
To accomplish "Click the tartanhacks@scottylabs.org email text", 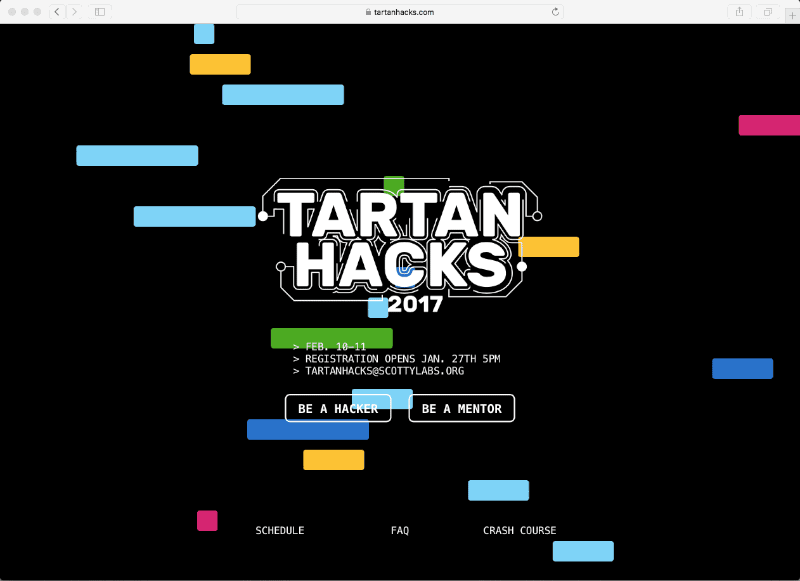I will click(x=385, y=371).
